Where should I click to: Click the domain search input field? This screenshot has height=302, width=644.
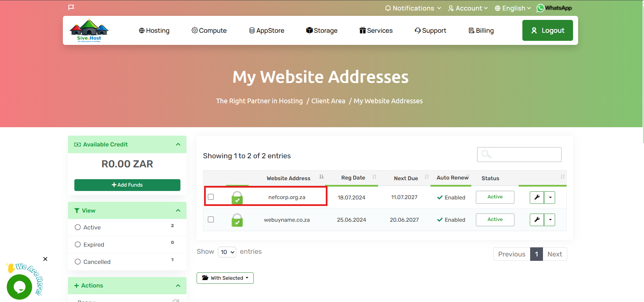point(519,155)
